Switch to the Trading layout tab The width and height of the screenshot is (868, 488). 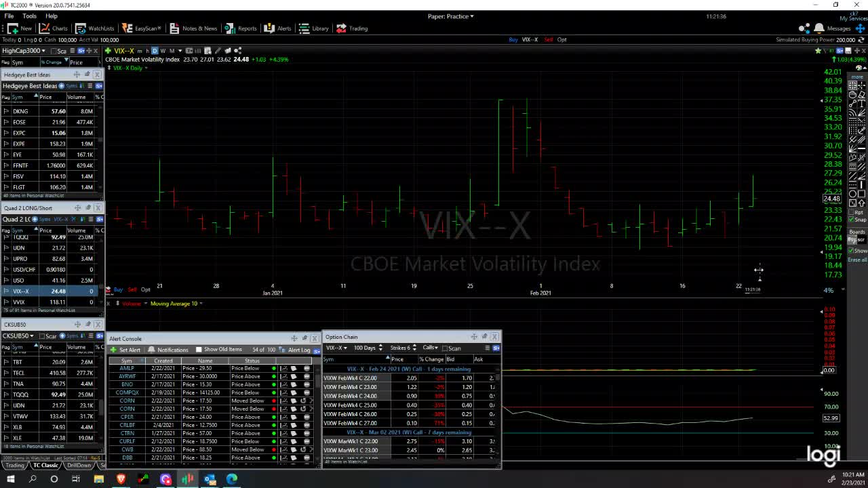[x=14, y=466]
